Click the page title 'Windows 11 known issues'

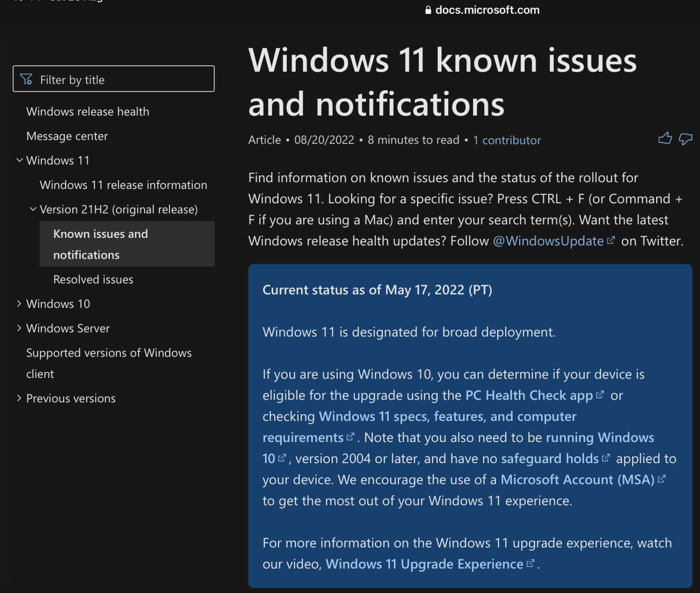442,61
